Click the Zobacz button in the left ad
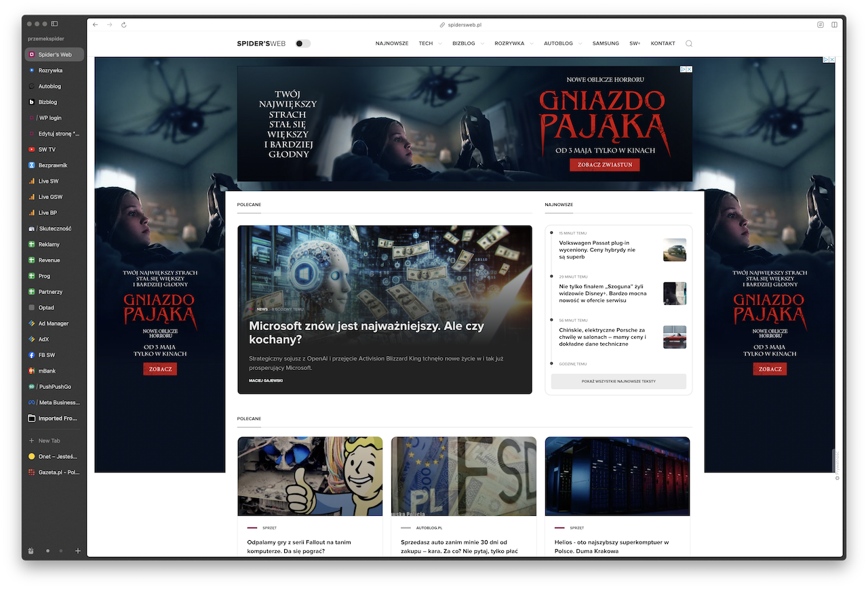Image resolution: width=868 pixels, height=589 pixels. (160, 369)
